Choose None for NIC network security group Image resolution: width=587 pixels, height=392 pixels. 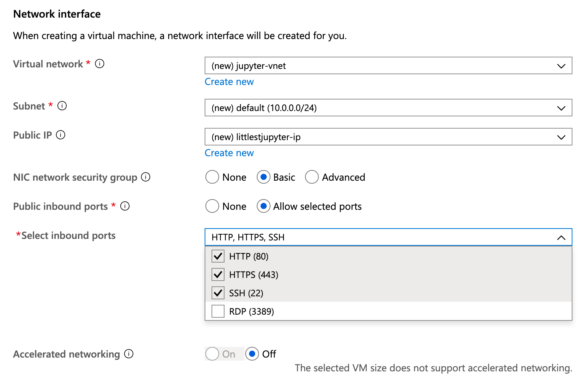[212, 177]
